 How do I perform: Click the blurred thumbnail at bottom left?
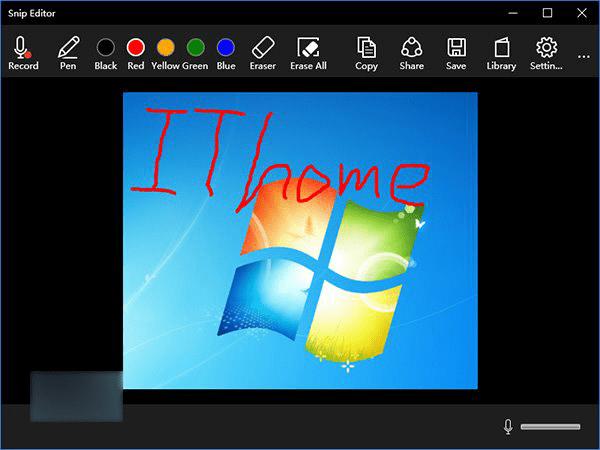point(76,396)
